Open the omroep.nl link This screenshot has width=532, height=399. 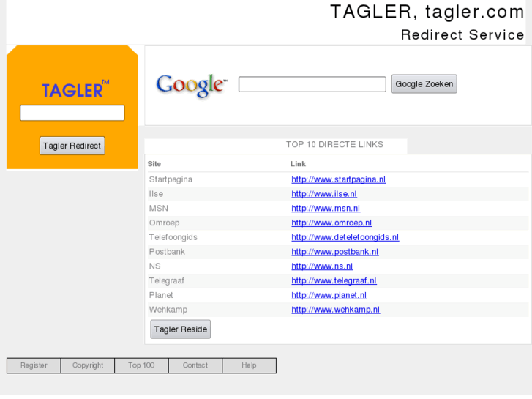331,223
